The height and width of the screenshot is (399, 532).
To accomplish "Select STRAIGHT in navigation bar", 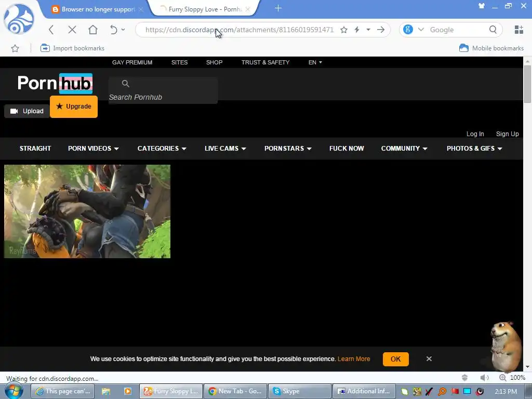I will coord(35,149).
